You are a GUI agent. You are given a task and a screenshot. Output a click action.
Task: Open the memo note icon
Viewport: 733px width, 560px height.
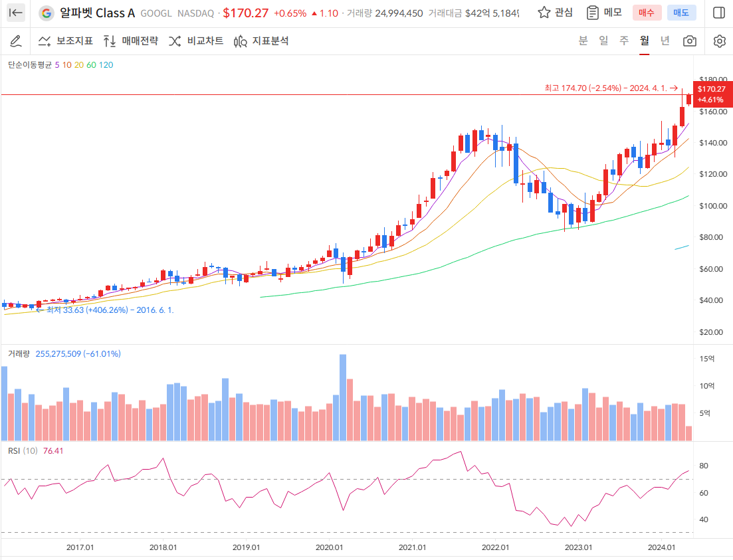tap(592, 13)
